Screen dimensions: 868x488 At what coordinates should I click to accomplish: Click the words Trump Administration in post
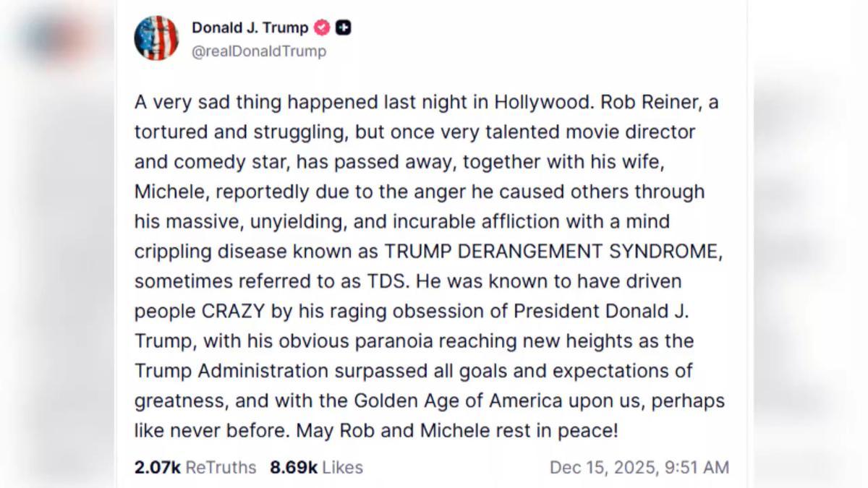(231, 371)
